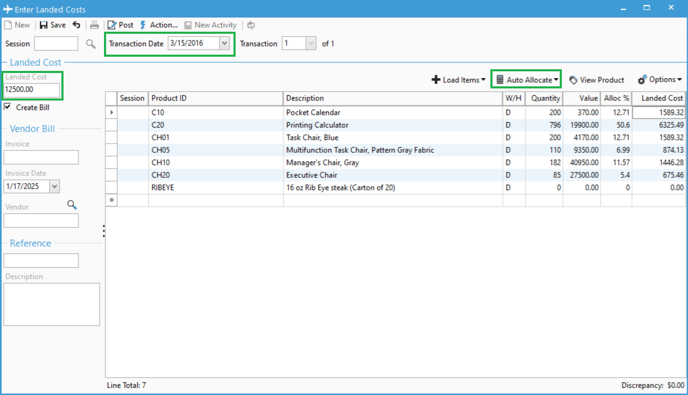Select the RIBEYE product ID cell
Screen dimensions: 688x395
215,187
